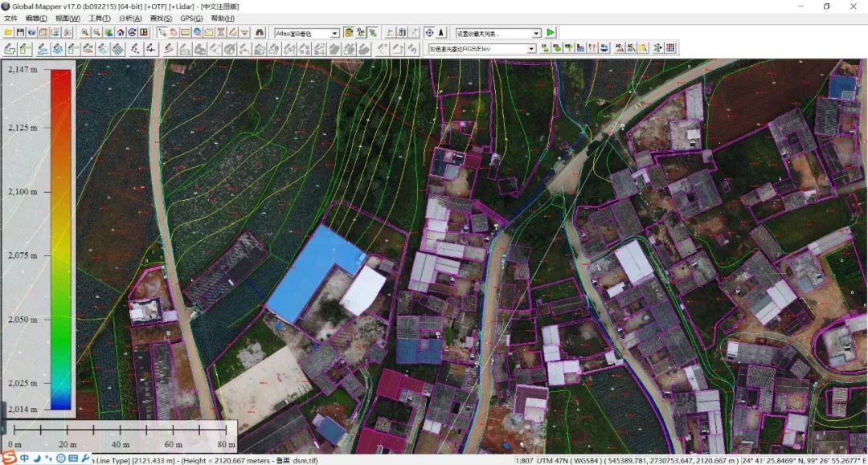Viewport: 868px width, 465px height.
Task: Open the Lidar RGB/Elev color dropdown
Action: point(530,49)
